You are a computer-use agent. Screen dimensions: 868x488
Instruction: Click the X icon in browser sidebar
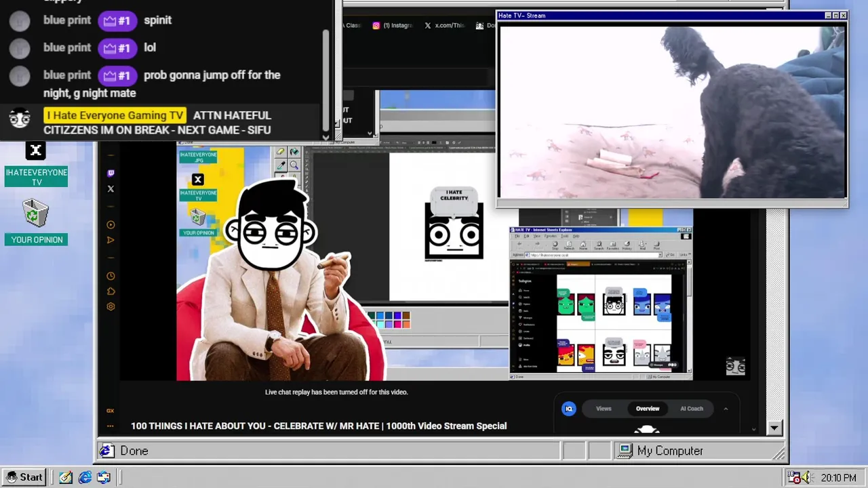(x=111, y=189)
